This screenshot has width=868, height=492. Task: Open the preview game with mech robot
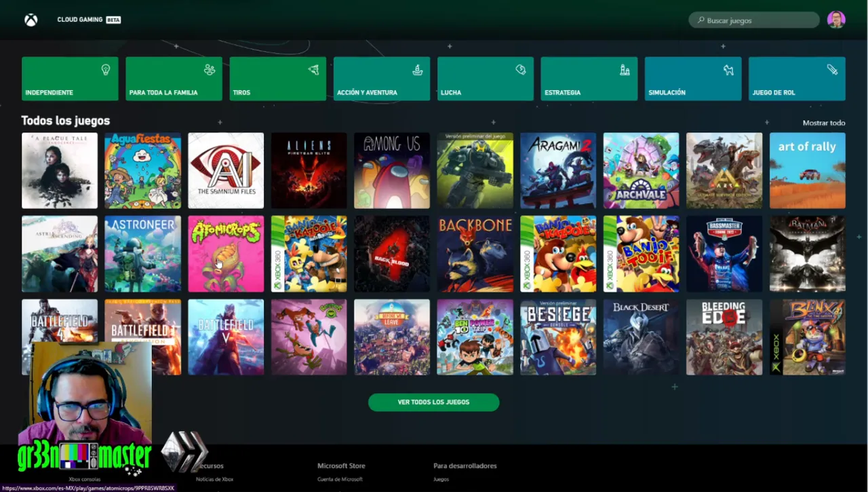475,170
